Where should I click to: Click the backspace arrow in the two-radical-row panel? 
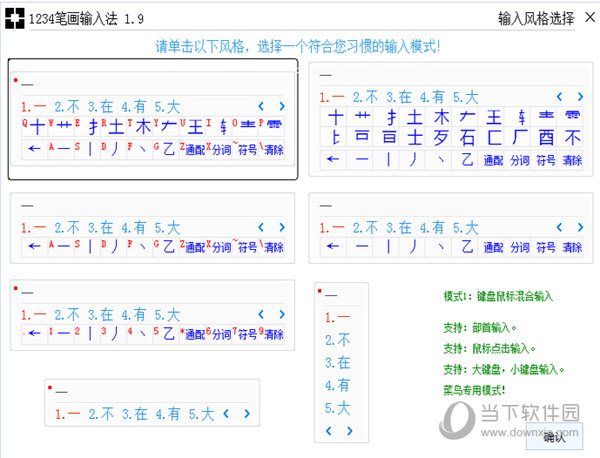pos(333,159)
